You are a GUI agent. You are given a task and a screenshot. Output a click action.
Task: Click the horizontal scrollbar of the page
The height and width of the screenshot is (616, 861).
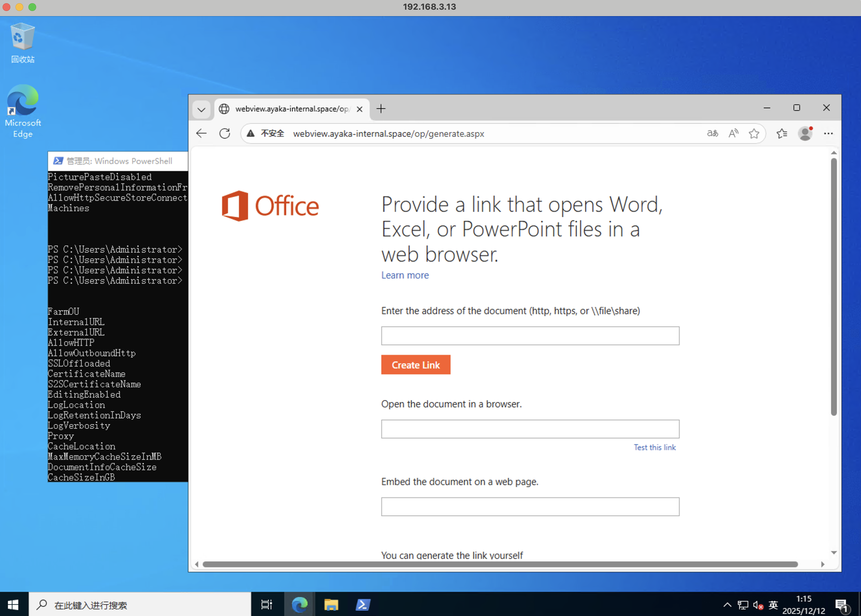click(x=500, y=564)
